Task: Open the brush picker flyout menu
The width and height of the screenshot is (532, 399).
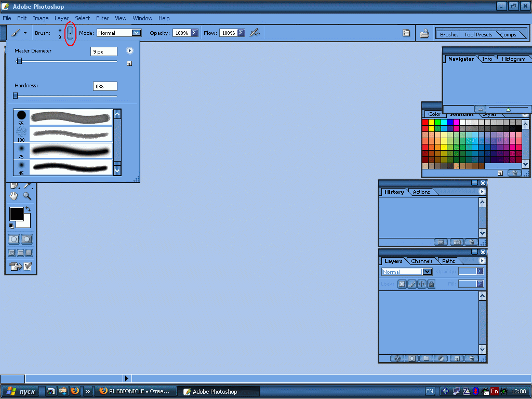Action: tap(129, 50)
